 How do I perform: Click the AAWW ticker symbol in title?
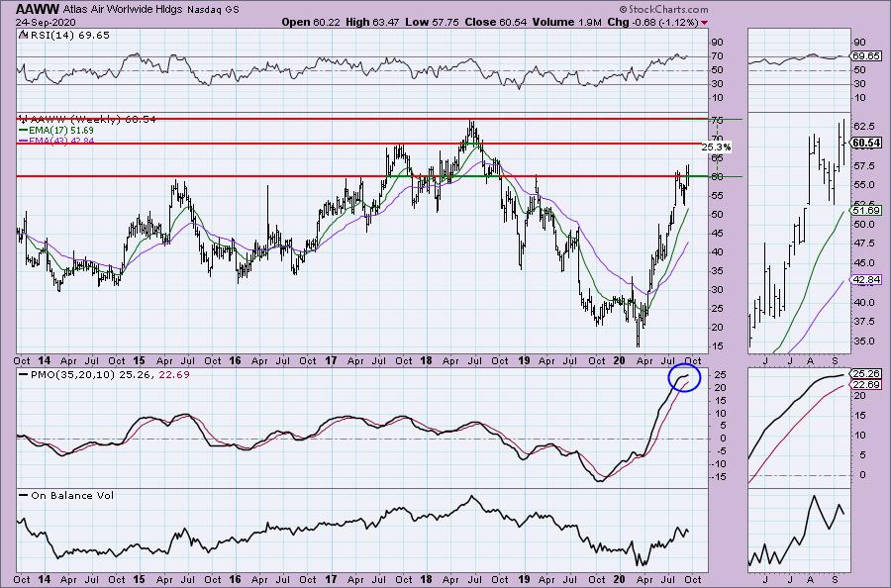pos(37,9)
